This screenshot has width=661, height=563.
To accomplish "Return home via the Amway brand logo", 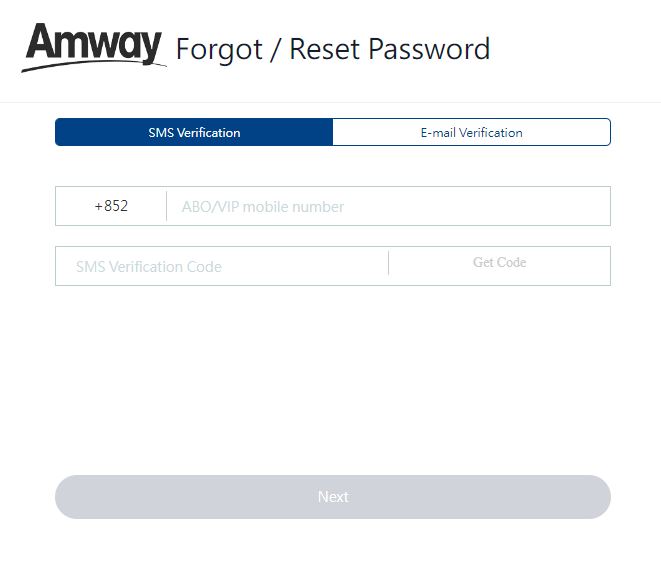I will click(x=94, y=47).
